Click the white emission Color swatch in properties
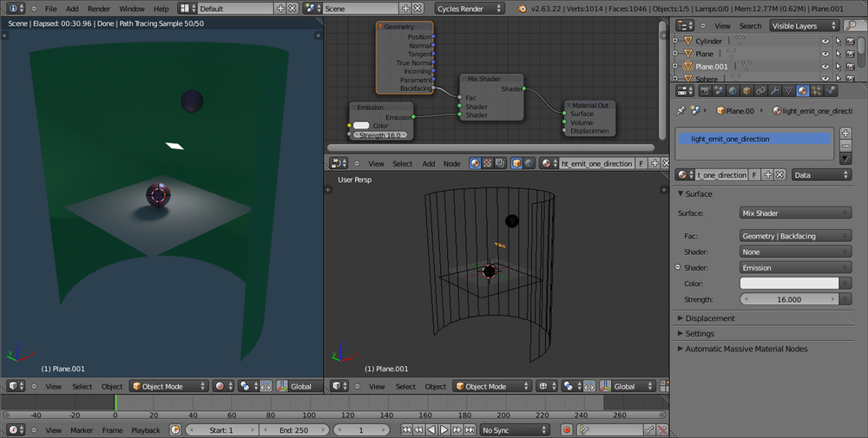 click(x=789, y=284)
